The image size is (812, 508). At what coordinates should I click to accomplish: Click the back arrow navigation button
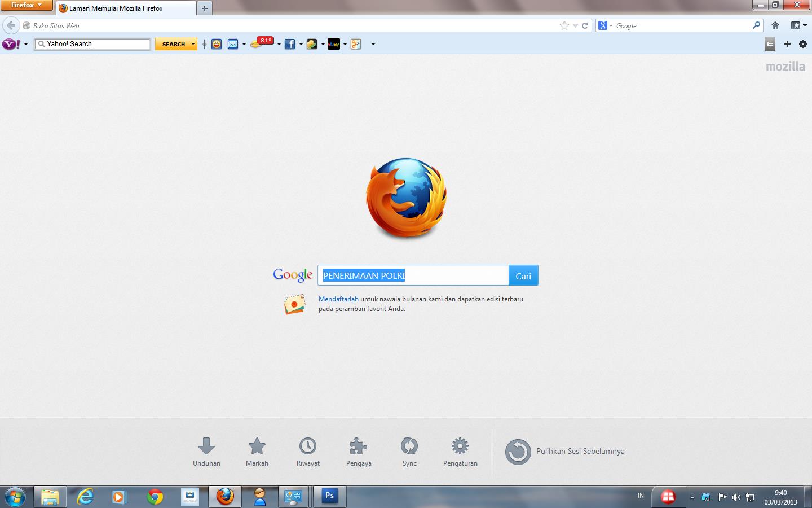11,25
